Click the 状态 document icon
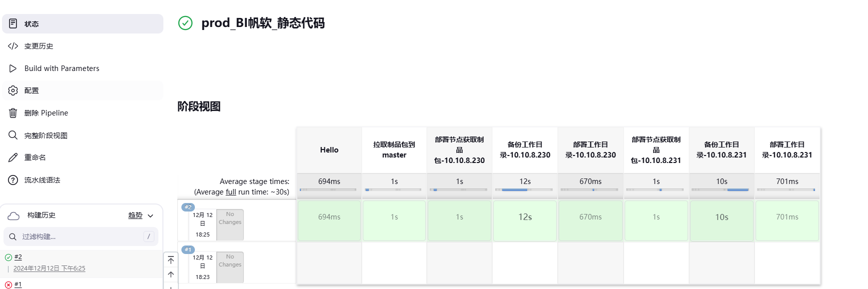Image resolution: width=868 pixels, height=289 pixels. (13, 23)
